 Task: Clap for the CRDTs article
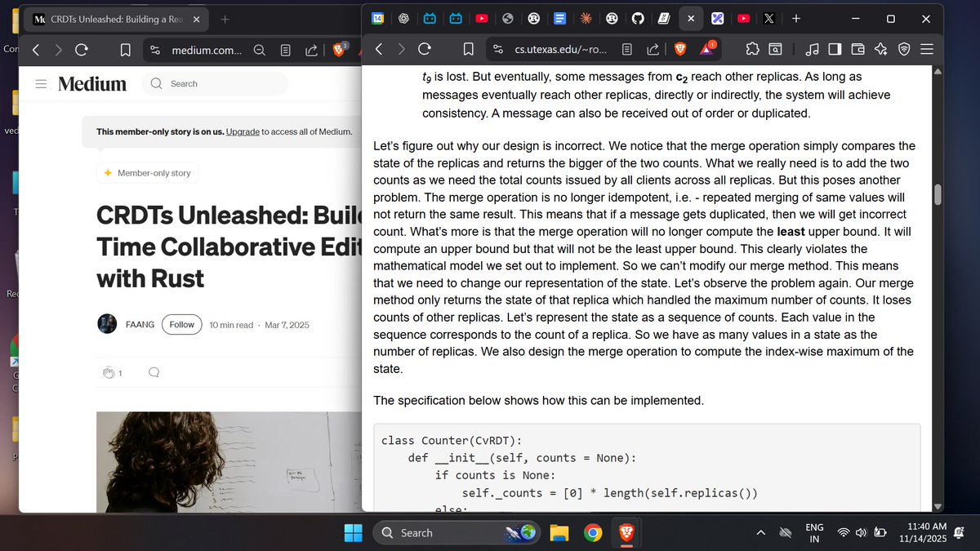pos(109,372)
